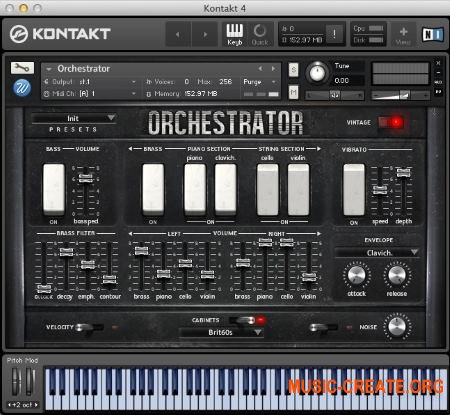This screenshot has height=415, width=450.
Task: Click the Max voices 256 value
Action: tap(226, 82)
